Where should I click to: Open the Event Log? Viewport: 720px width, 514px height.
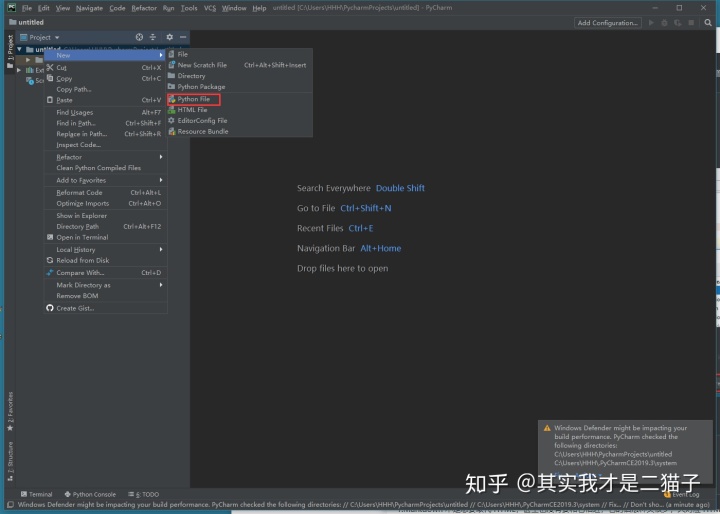[x=681, y=494]
